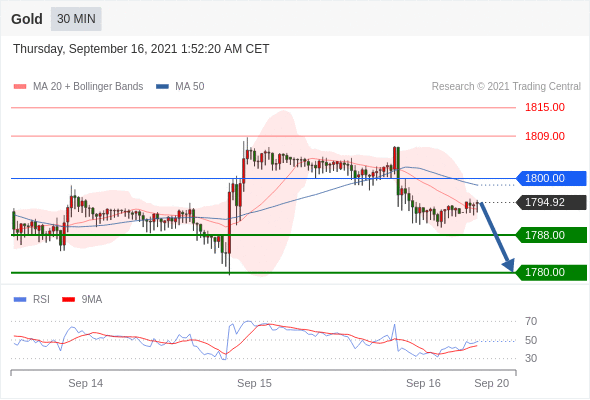The width and height of the screenshot is (590, 400).
Task: Click the blue MA 50 color swatch
Action: 163,87
